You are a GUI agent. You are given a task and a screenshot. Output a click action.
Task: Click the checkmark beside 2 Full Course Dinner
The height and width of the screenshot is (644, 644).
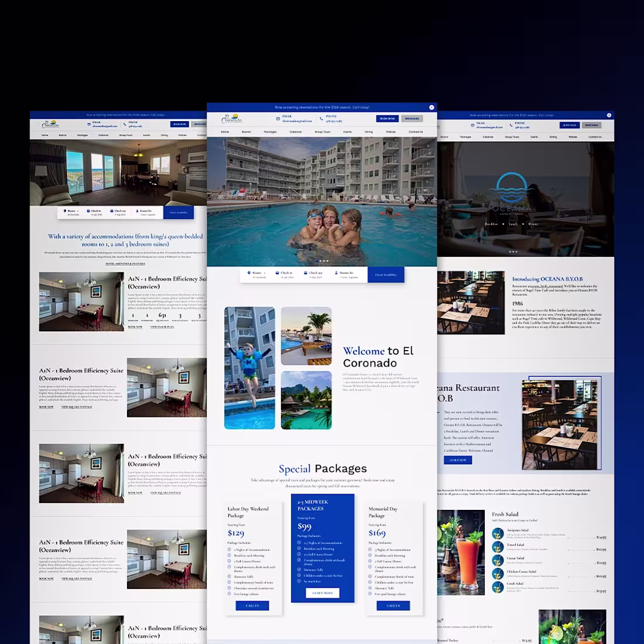click(229, 561)
